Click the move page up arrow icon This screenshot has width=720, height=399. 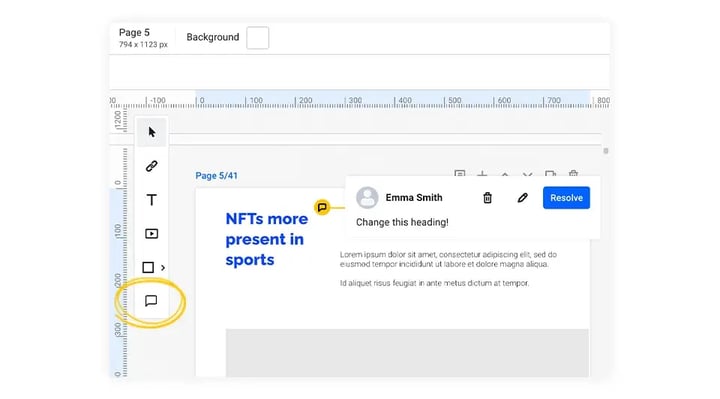tap(505, 174)
